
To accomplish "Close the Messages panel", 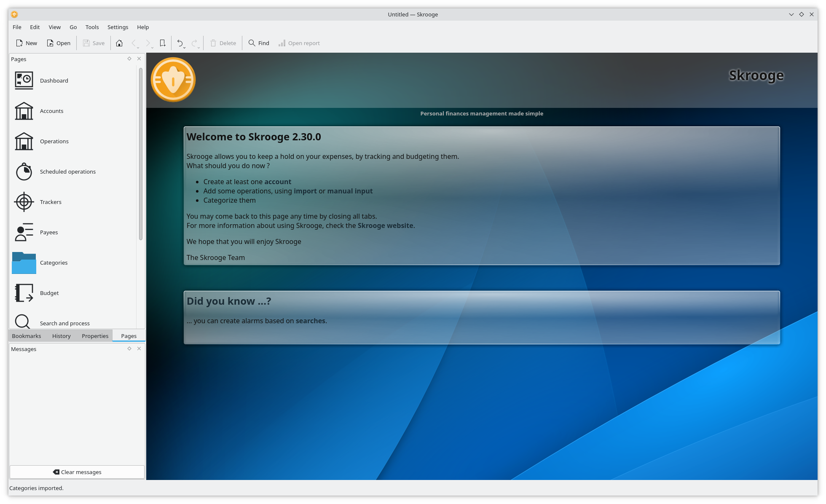I will tap(139, 349).
